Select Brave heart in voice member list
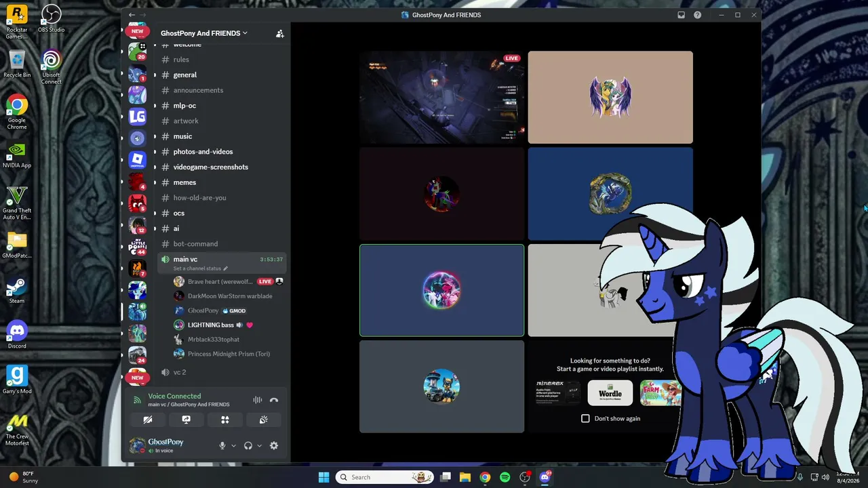This screenshot has height=488, width=868. tap(228, 281)
